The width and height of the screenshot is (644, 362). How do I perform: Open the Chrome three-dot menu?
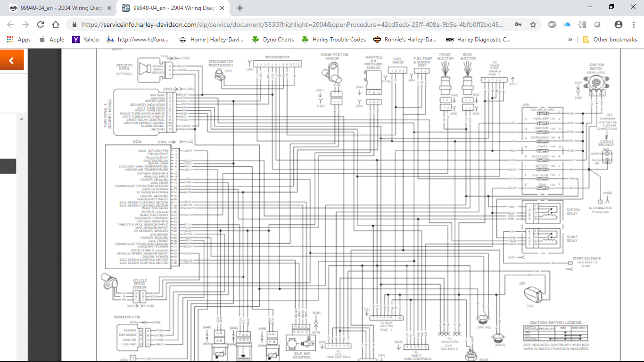coord(633,25)
